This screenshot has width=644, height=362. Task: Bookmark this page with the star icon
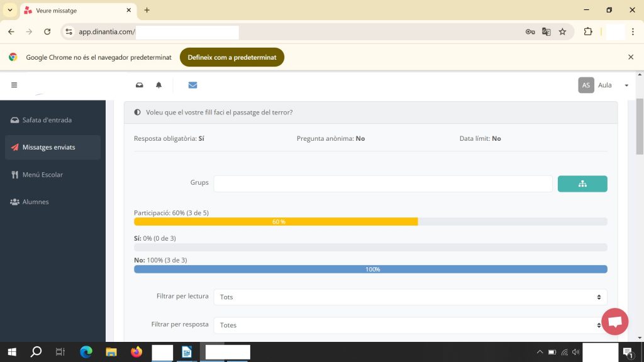[x=562, y=31]
